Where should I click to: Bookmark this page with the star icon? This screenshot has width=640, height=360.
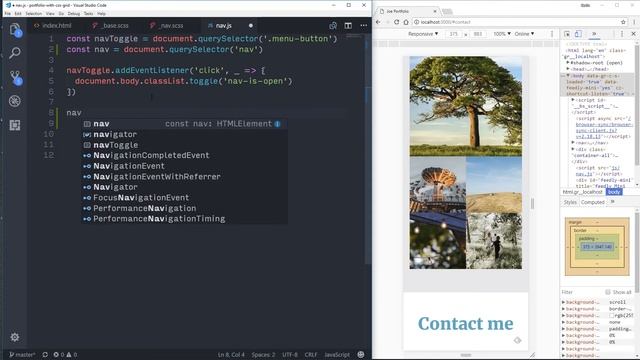[x=623, y=22]
